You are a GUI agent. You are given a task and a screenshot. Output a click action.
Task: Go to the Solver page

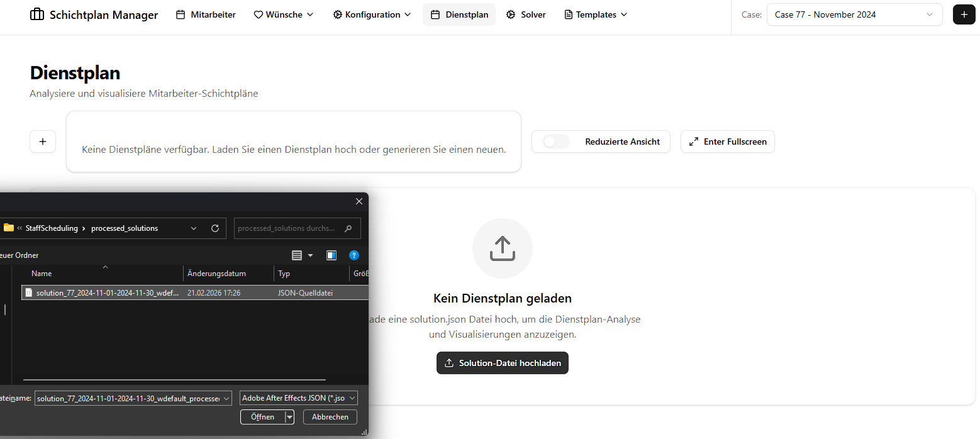coord(526,14)
